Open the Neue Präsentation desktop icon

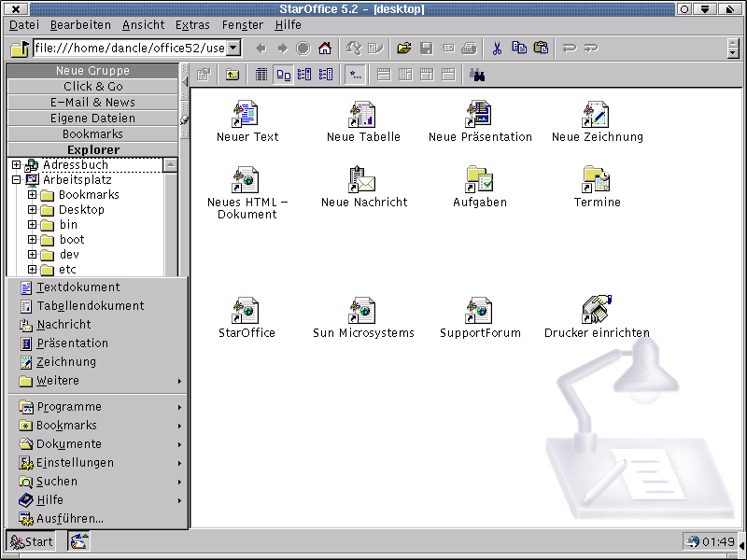point(479,114)
